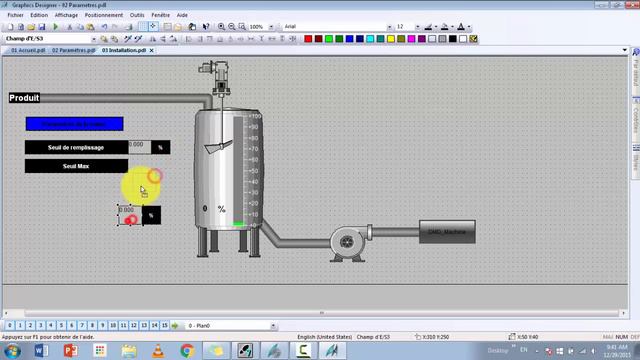640x360 pixels.
Task: Select the 0.000 I/O field beside Seuil de remplissage
Action: [x=140, y=147]
